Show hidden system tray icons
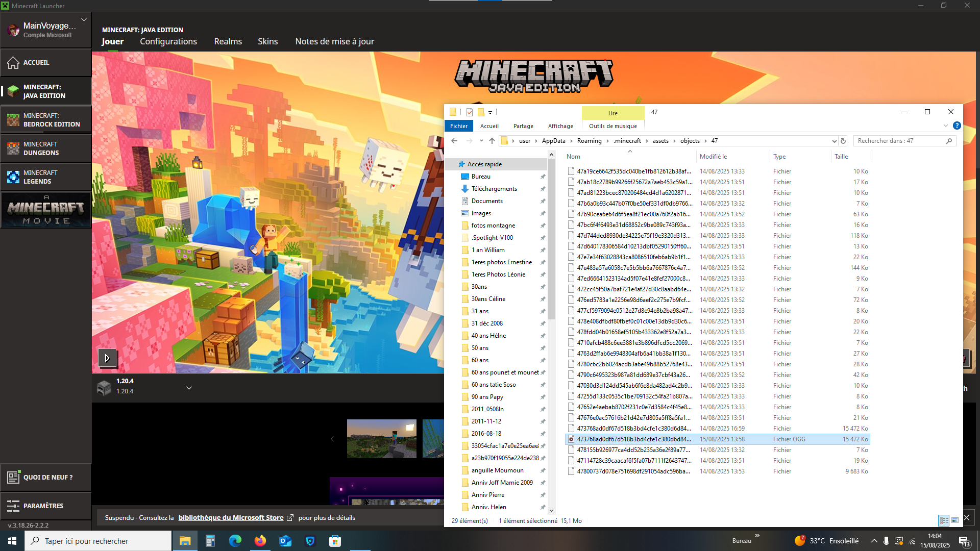This screenshot has width=980, height=551. (874, 541)
